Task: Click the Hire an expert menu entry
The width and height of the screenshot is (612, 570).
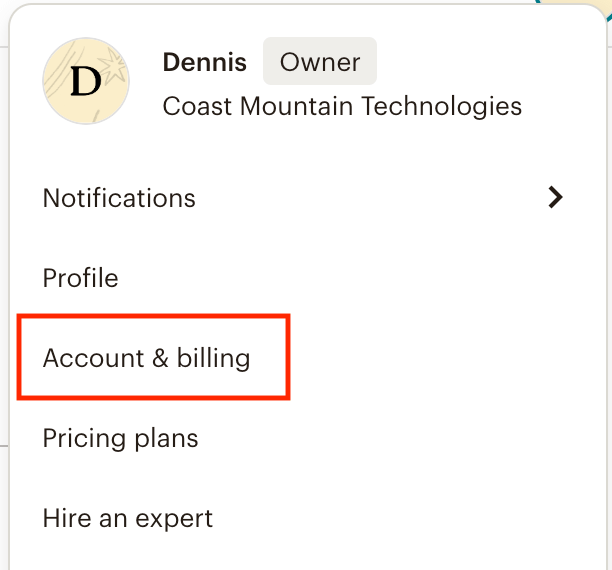Action: coord(127,518)
